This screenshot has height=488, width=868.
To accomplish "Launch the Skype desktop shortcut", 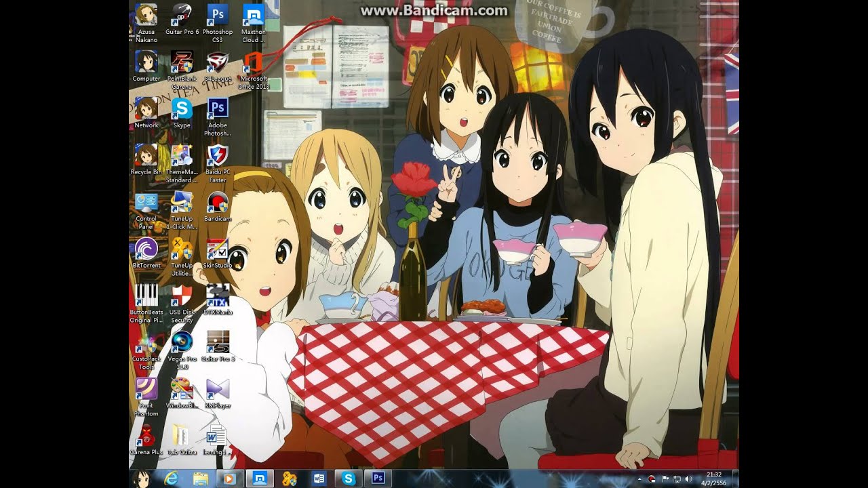I will click(182, 113).
